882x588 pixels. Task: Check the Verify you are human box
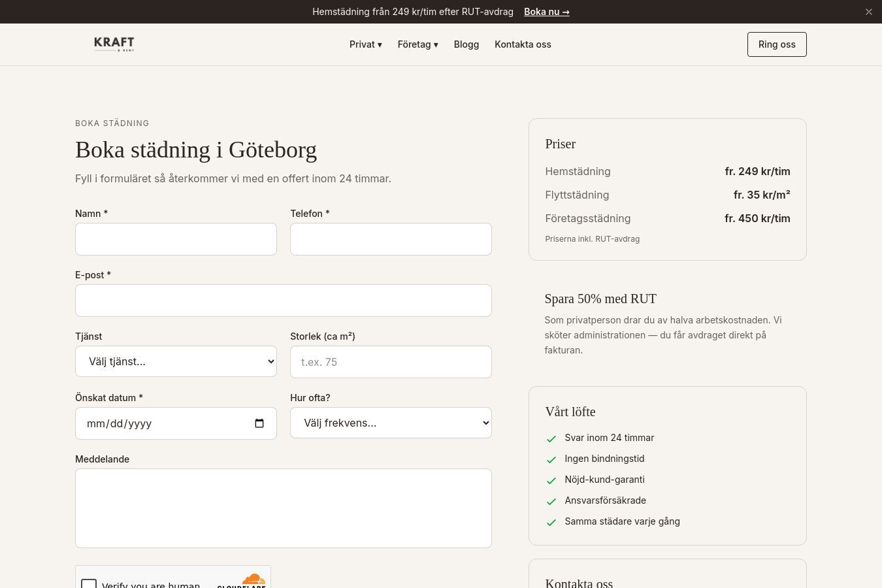click(x=89, y=583)
